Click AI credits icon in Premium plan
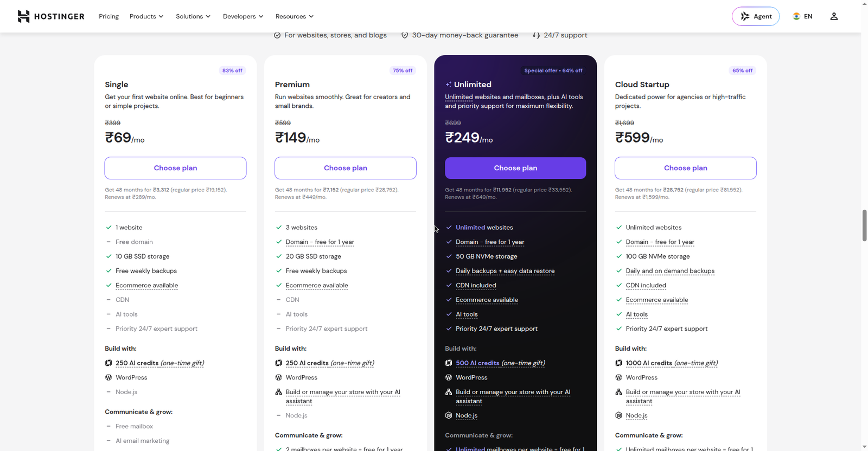 (278, 363)
